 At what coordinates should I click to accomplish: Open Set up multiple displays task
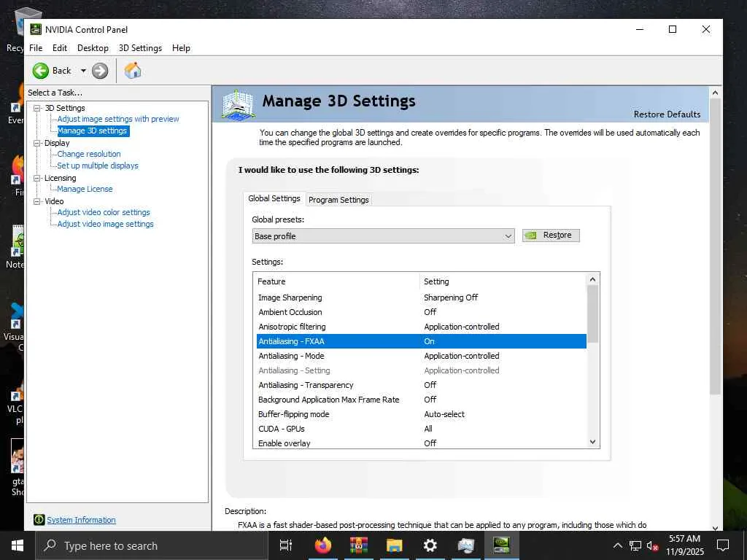pos(98,166)
